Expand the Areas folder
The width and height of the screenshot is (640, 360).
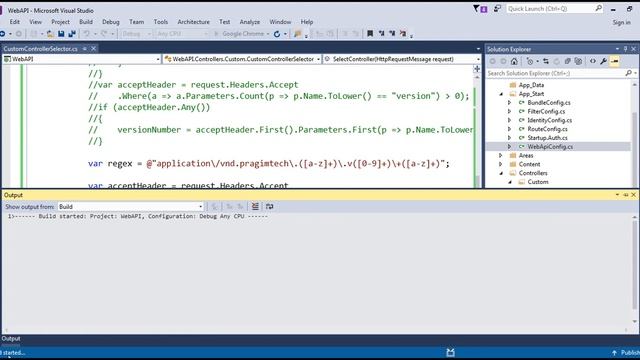coord(501,156)
